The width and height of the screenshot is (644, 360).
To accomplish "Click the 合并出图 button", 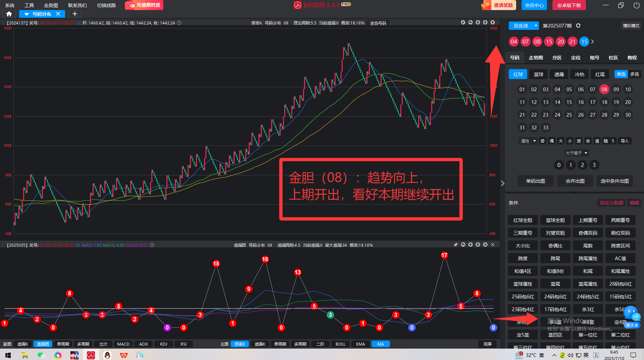I will 575,181.
